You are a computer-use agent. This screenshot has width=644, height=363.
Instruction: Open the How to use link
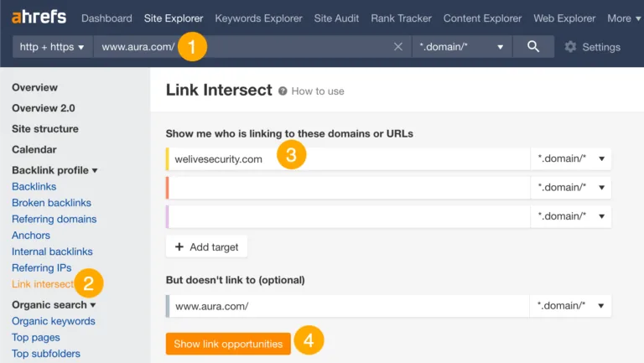tap(318, 91)
